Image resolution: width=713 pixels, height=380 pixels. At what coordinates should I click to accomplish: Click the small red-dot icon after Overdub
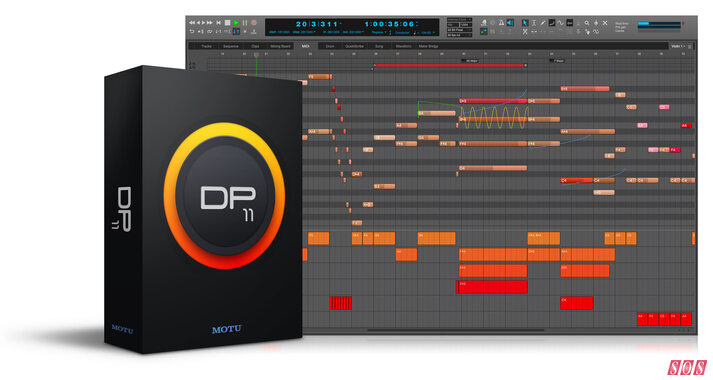coord(245,32)
